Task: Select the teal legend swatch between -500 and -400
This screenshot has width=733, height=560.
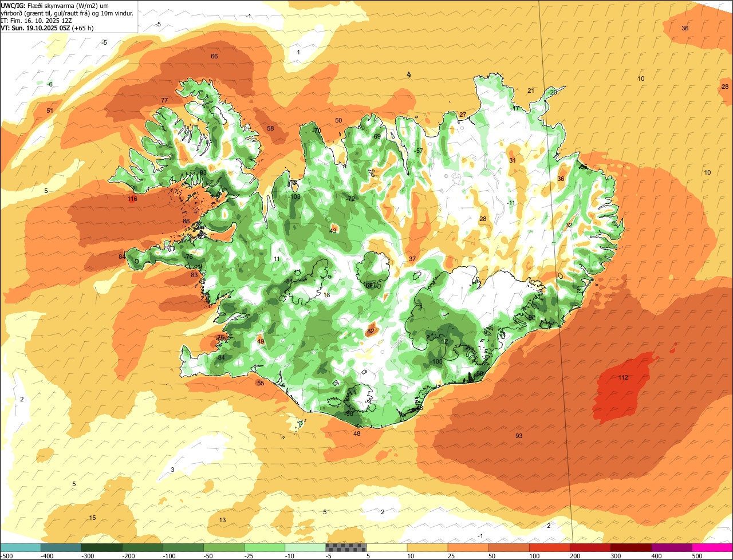Action: pos(20,547)
